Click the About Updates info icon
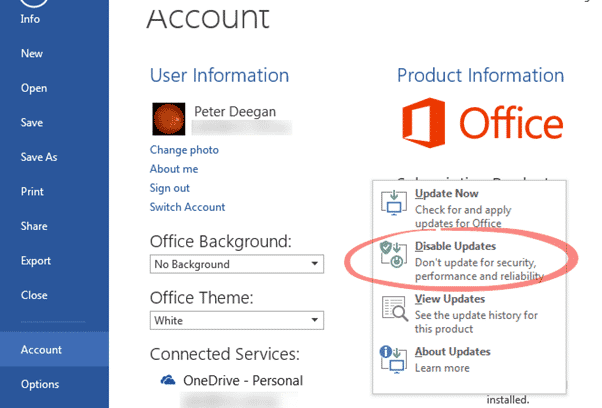The image size is (602, 408). 395,361
